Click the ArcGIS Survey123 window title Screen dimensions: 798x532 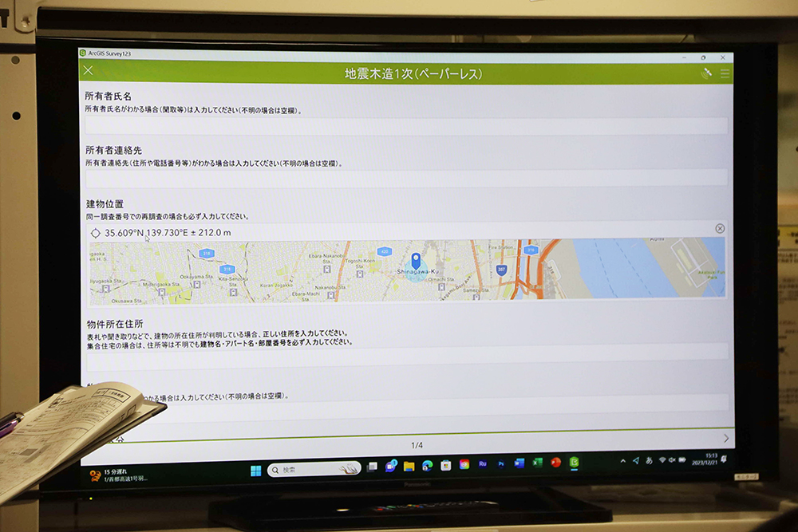(109, 53)
